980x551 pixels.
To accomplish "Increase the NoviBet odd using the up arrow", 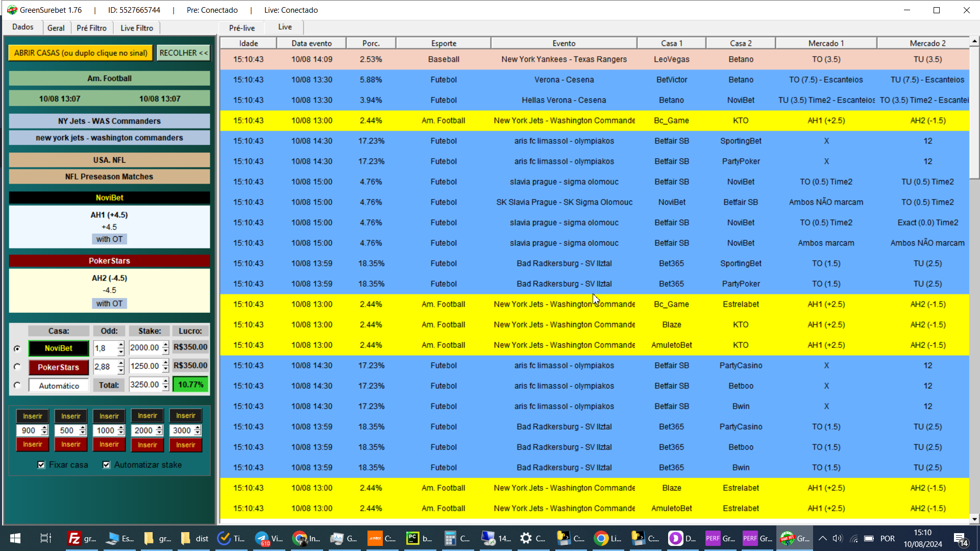I will point(120,344).
